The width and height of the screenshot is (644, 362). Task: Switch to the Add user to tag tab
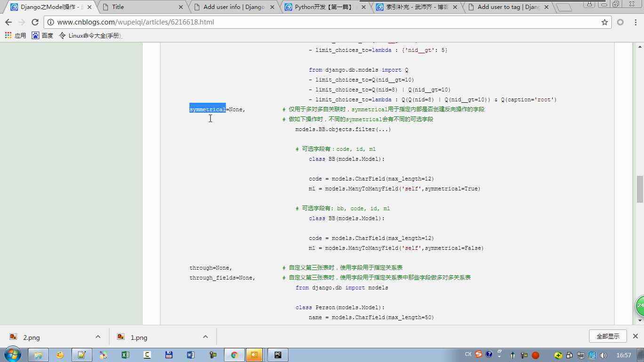(507, 7)
